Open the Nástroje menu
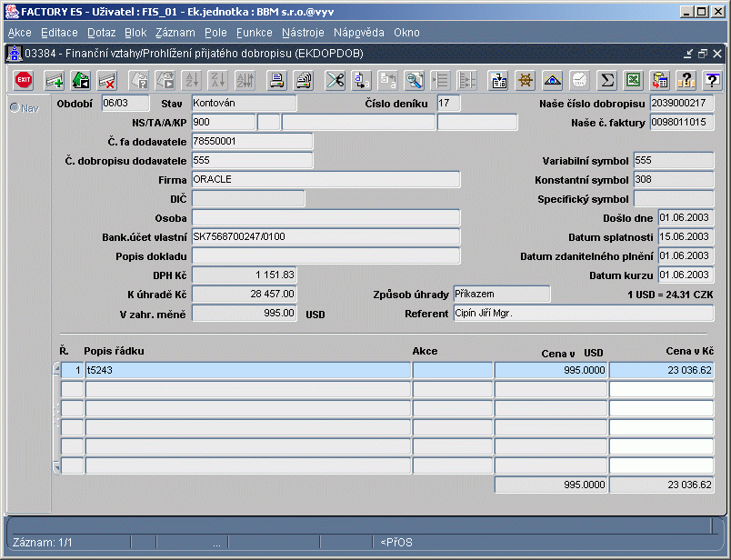The image size is (731, 560). pyautogui.click(x=303, y=33)
